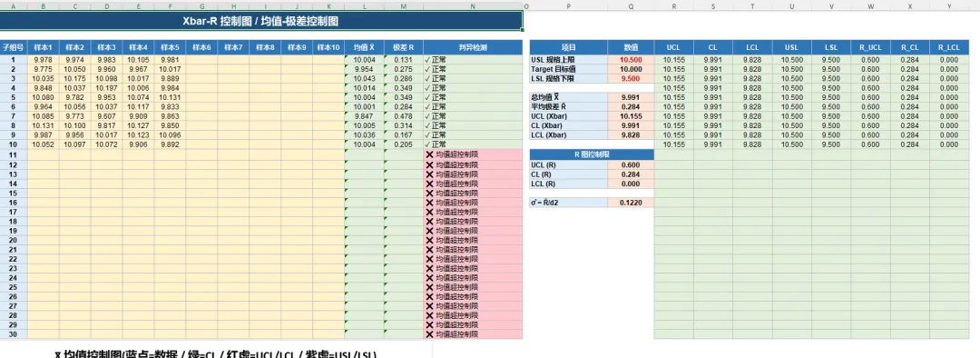The height and width of the screenshot is (358, 980).
Task: Click the 样本3 column header cell
Action: [106, 47]
